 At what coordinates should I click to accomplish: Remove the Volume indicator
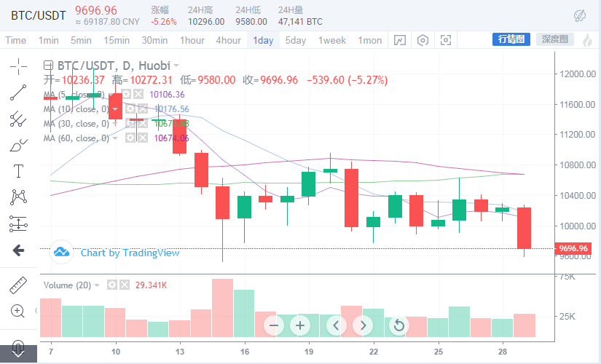coord(124,284)
